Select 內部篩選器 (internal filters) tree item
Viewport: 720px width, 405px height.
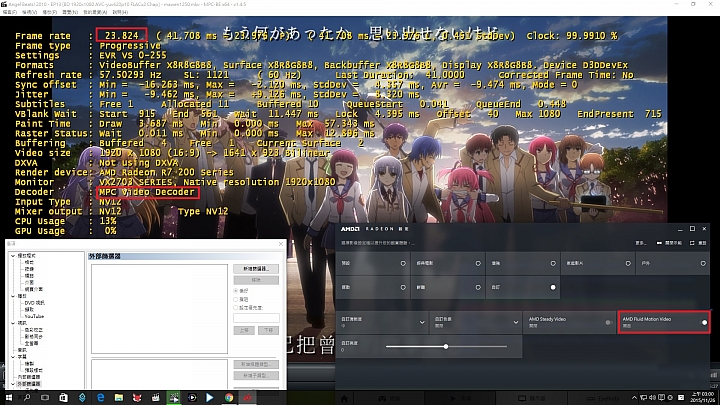(x=29, y=377)
